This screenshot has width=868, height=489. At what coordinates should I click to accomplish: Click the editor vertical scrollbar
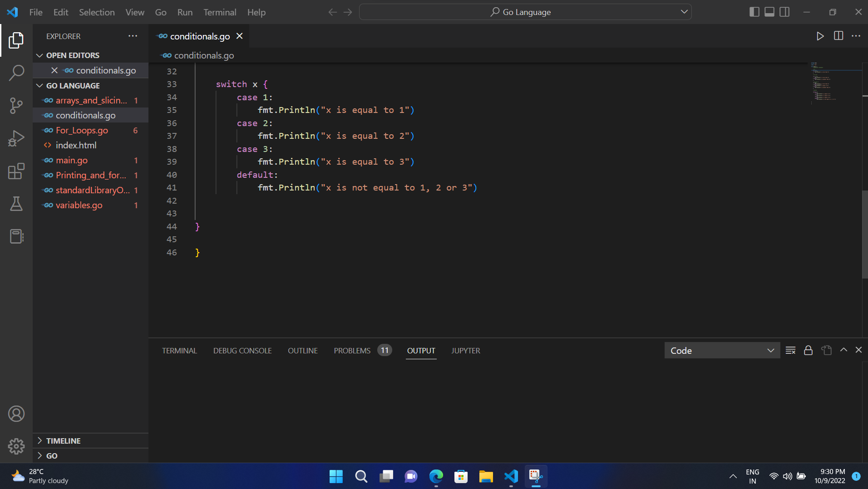tap(865, 234)
